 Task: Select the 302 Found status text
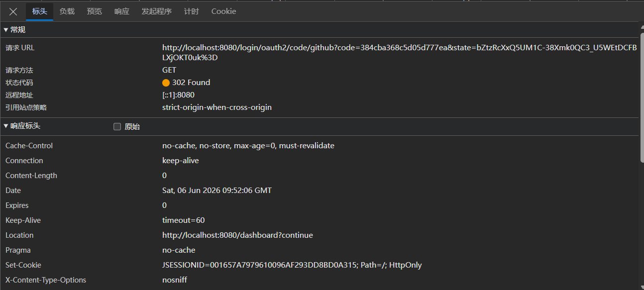(191, 83)
